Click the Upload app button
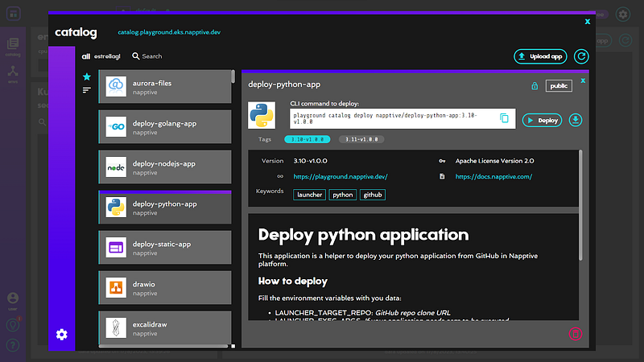Image resolution: width=644 pixels, height=362 pixels. 540,56
